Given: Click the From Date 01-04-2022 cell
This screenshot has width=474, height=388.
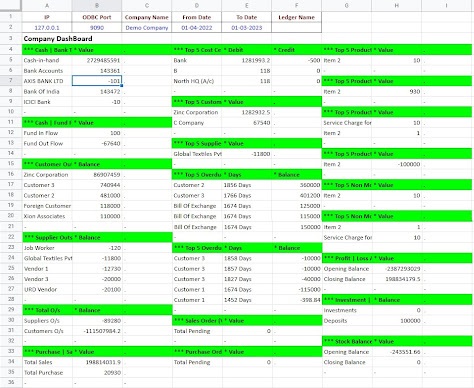Looking at the screenshot, I should [197, 28].
